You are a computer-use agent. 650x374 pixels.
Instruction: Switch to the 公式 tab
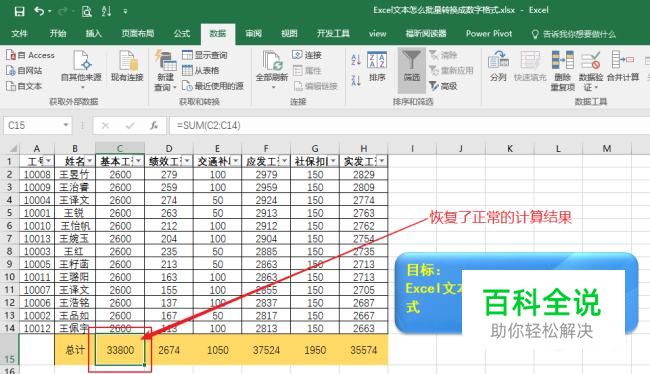tap(182, 34)
